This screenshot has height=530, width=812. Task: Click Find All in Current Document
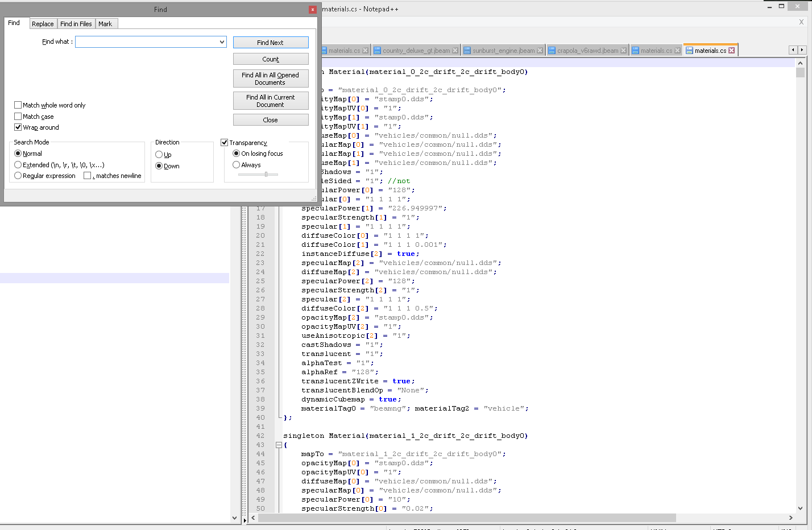[270, 101]
